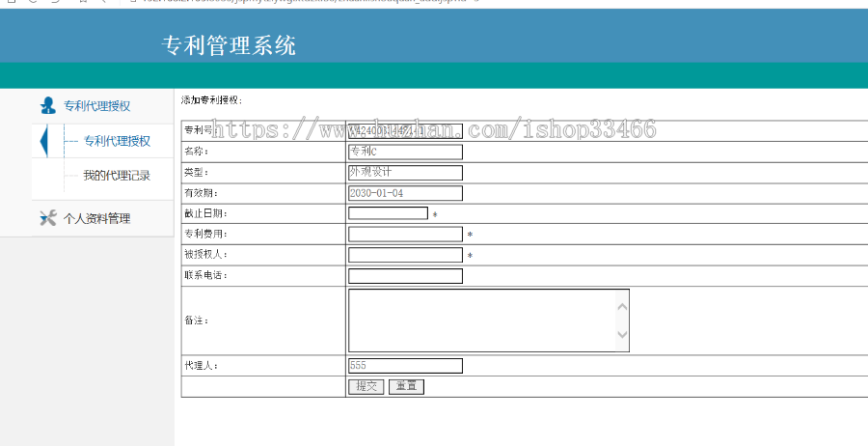Click the 有效期 label
Image resolution: width=868 pixels, height=446 pixels.
(x=201, y=193)
